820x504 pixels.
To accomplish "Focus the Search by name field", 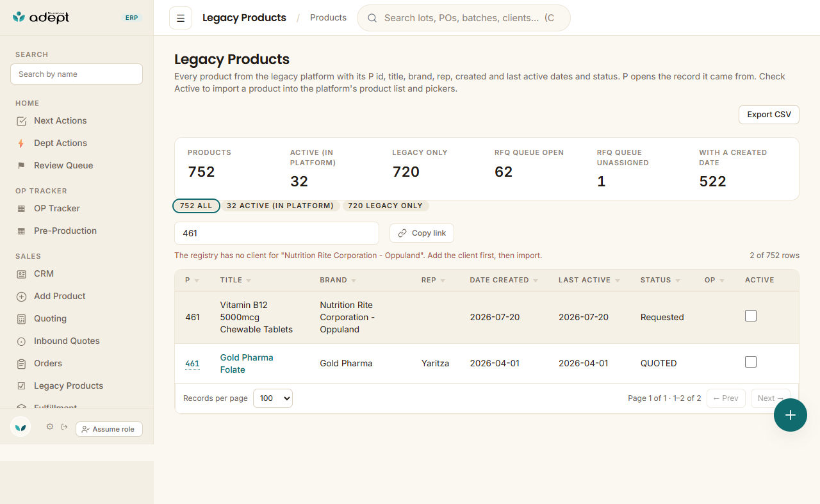I will [x=76, y=74].
